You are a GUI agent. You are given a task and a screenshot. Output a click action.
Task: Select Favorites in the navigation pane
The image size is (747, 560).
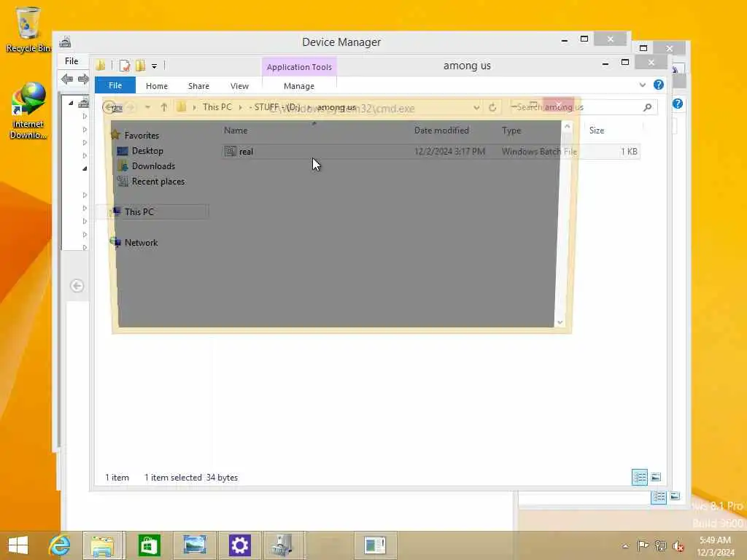[142, 136]
